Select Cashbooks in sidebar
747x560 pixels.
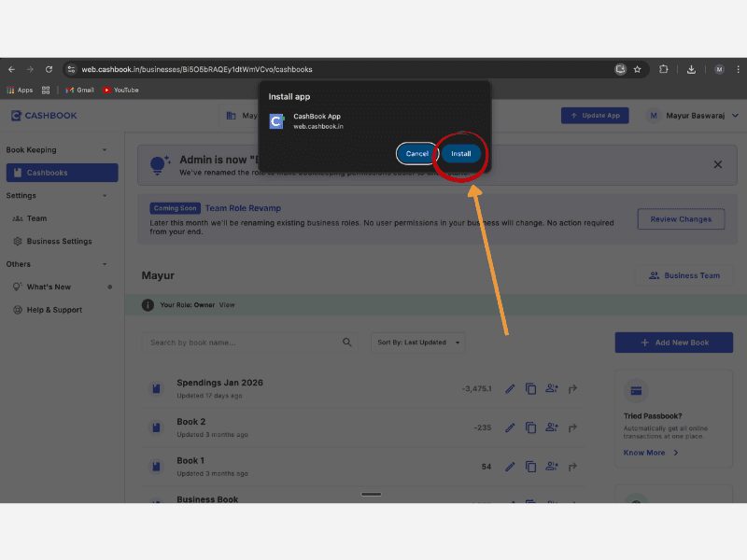click(62, 173)
